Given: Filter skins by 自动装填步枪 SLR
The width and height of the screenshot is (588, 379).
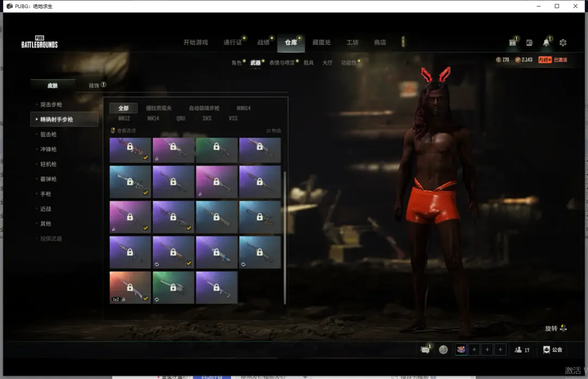Looking at the screenshot, I should click(204, 108).
